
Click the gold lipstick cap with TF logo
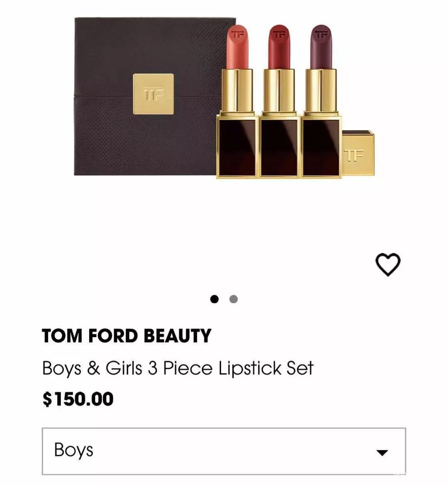tap(358, 154)
